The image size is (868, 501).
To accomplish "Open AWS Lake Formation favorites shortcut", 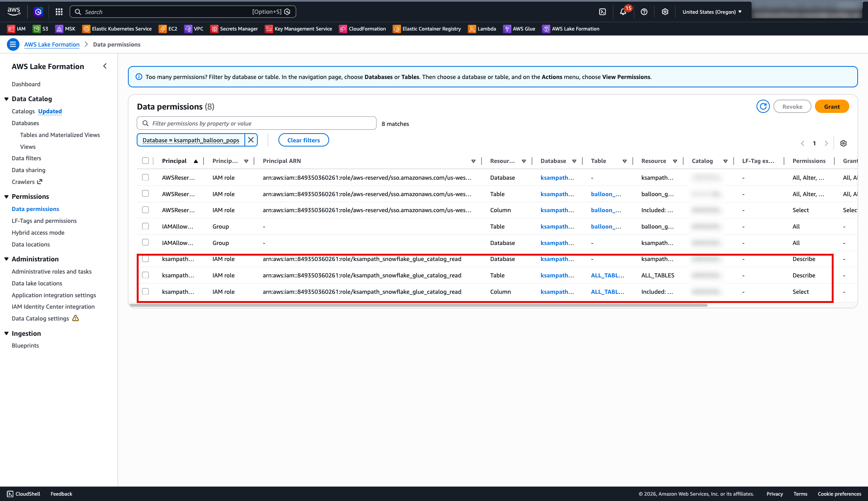I will [571, 29].
